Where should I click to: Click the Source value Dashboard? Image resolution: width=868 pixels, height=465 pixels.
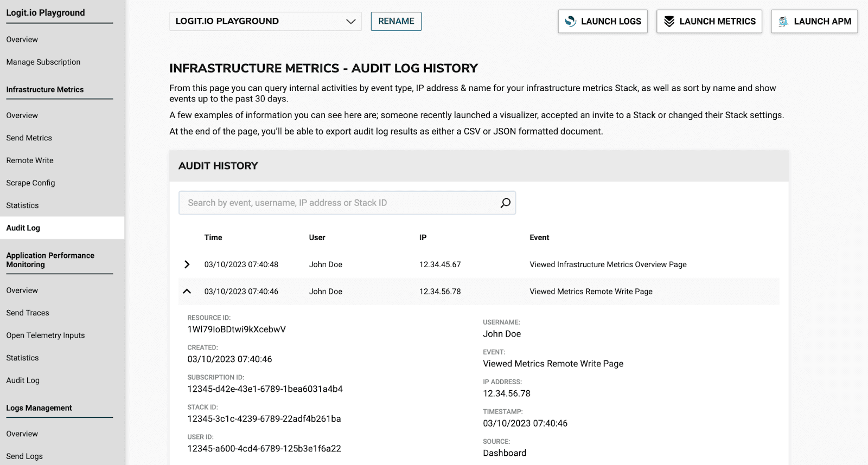(x=505, y=453)
